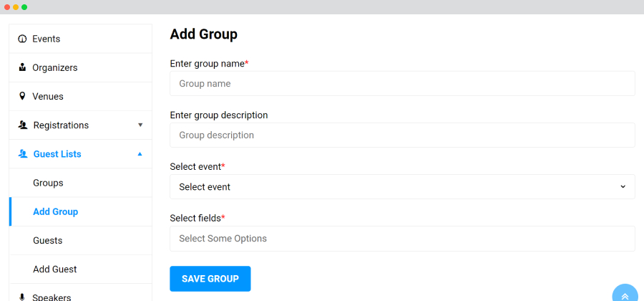Focus the Group description input field

click(x=402, y=135)
